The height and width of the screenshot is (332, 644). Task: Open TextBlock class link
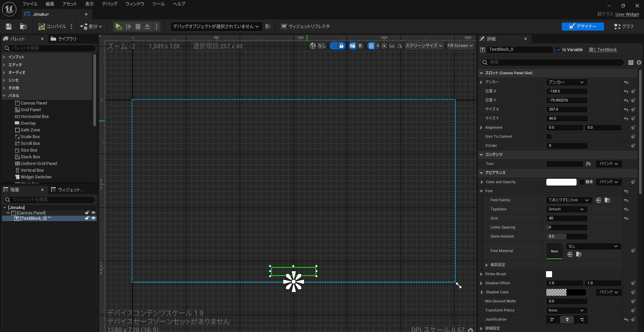[x=603, y=50]
